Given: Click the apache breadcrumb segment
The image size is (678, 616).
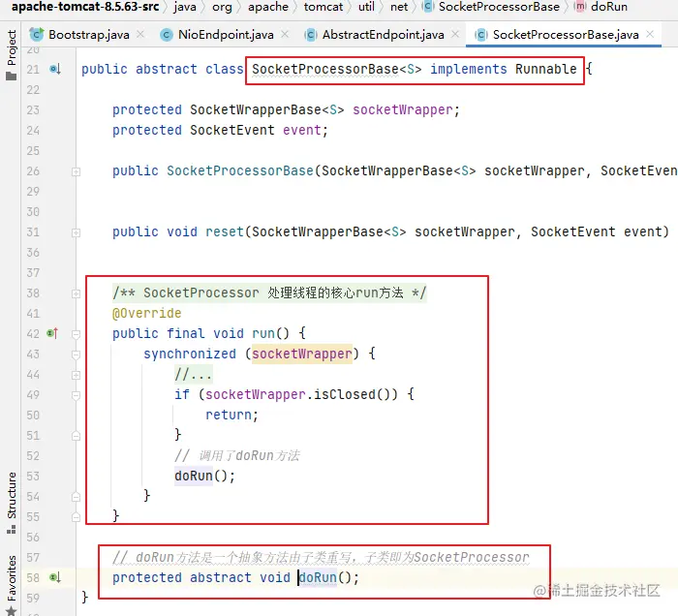Looking at the screenshot, I should 268,7.
